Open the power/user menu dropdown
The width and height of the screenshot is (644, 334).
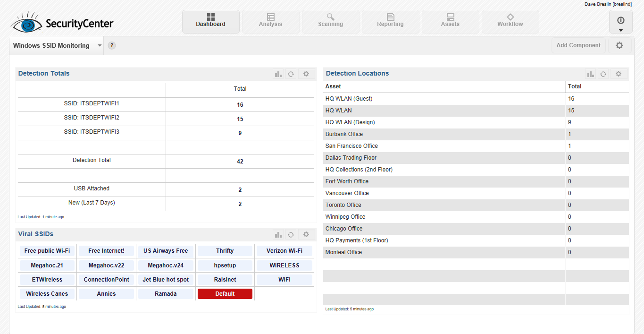(x=621, y=22)
